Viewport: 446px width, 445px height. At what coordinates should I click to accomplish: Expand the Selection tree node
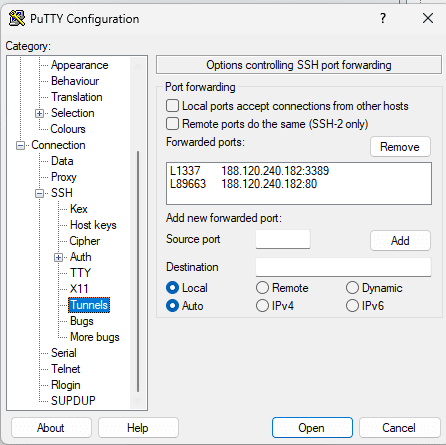[39, 114]
